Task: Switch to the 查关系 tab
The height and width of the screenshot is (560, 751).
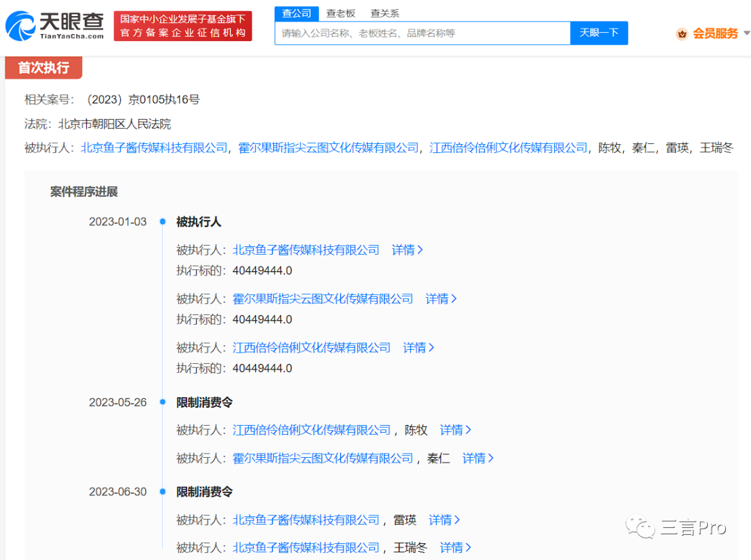Action: tap(385, 13)
